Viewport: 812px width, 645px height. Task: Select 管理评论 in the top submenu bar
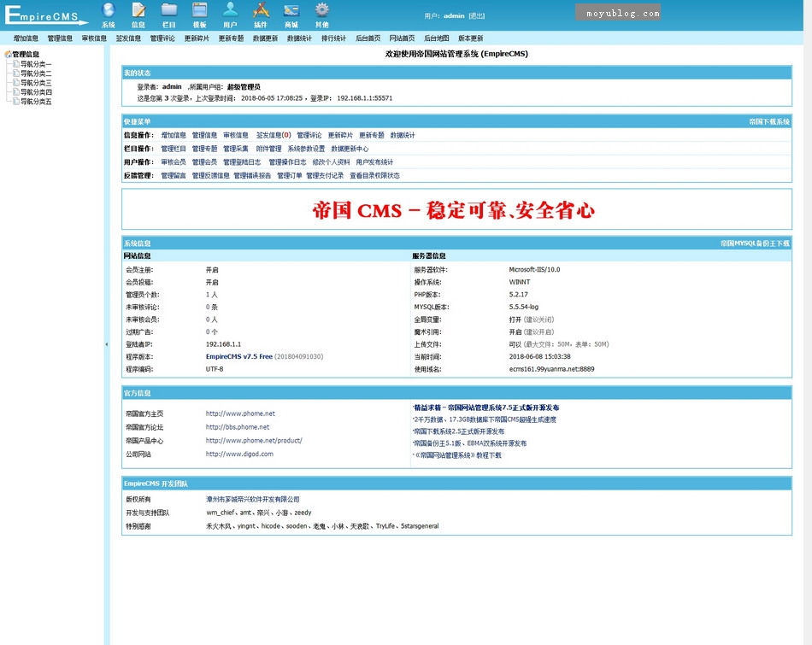pyautogui.click(x=162, y=38)
